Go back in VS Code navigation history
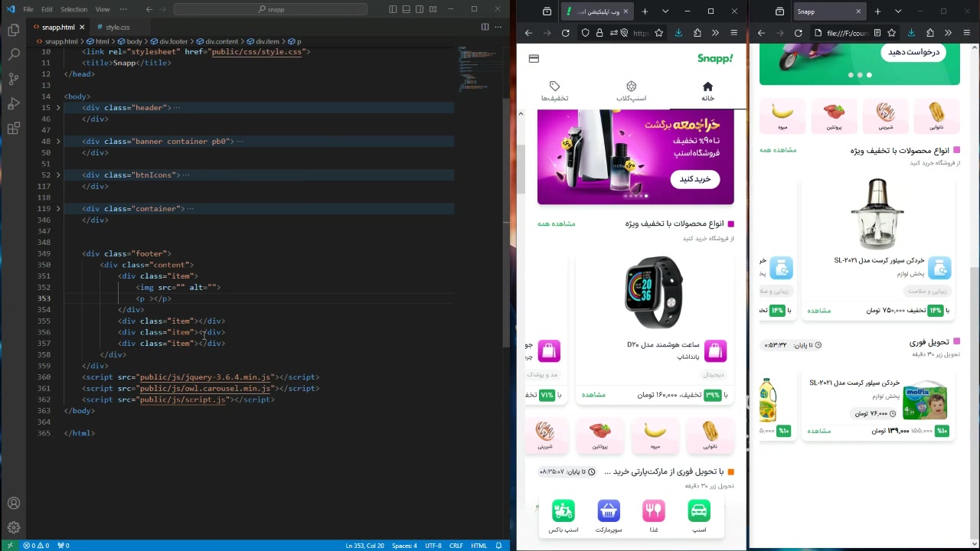This screenshot has height=551, width=980. pyautogui.click(x=149, y=9)
